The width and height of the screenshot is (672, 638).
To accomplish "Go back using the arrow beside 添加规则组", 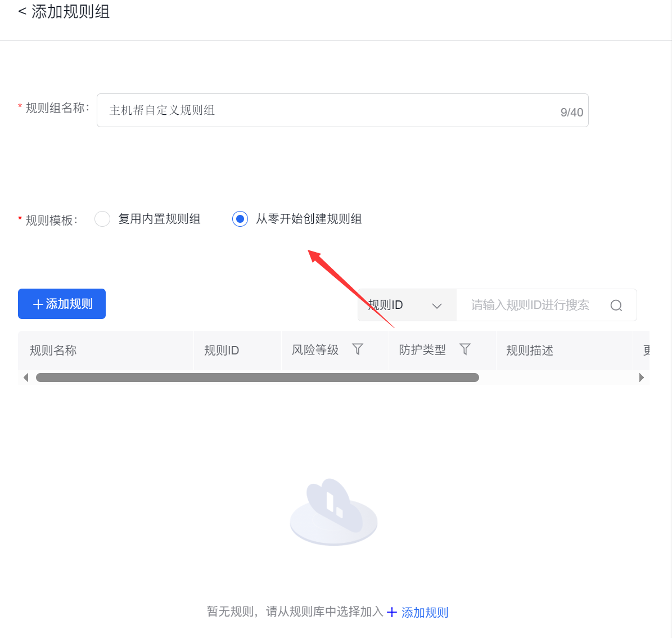I will [22, 12].
